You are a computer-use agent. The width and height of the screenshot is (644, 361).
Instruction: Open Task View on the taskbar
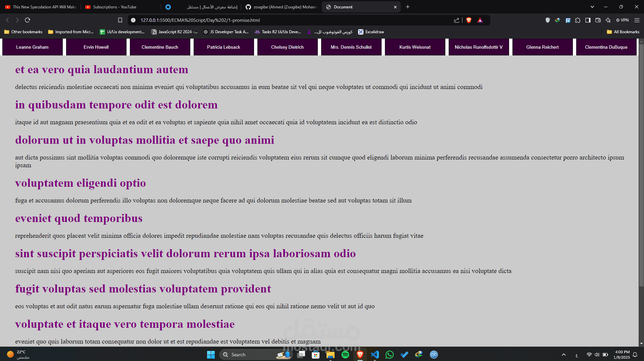301,355
